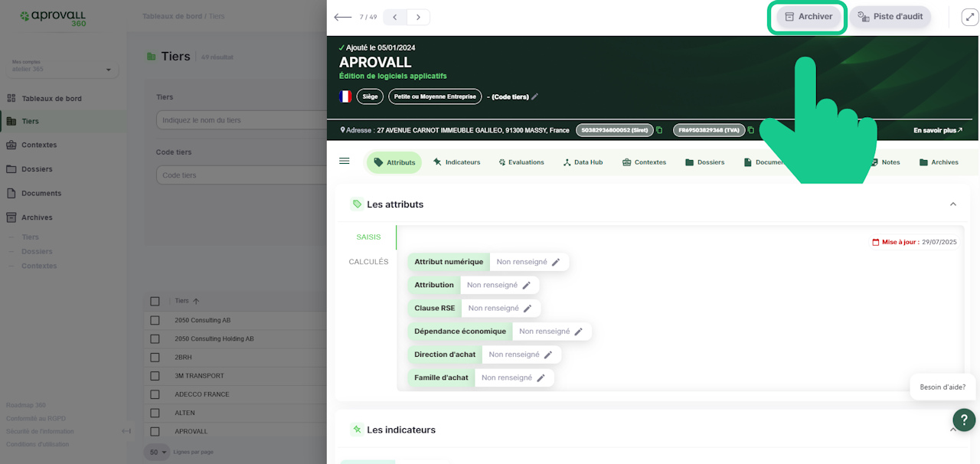Open the Dossiers sub-item under Archives
Screen dimensions: 980x464
(37, 251)
